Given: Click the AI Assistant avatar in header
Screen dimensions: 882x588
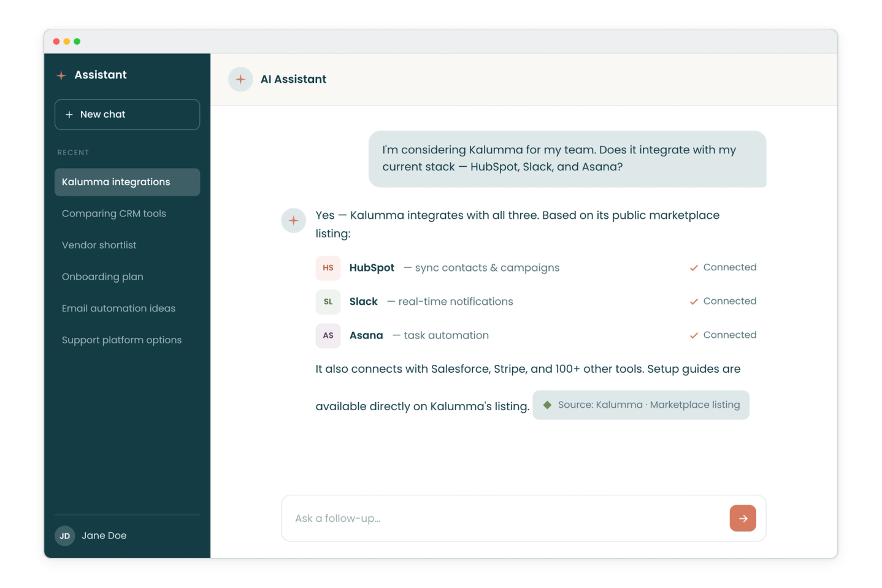Looking at the screenshot, I should [240, 79].
